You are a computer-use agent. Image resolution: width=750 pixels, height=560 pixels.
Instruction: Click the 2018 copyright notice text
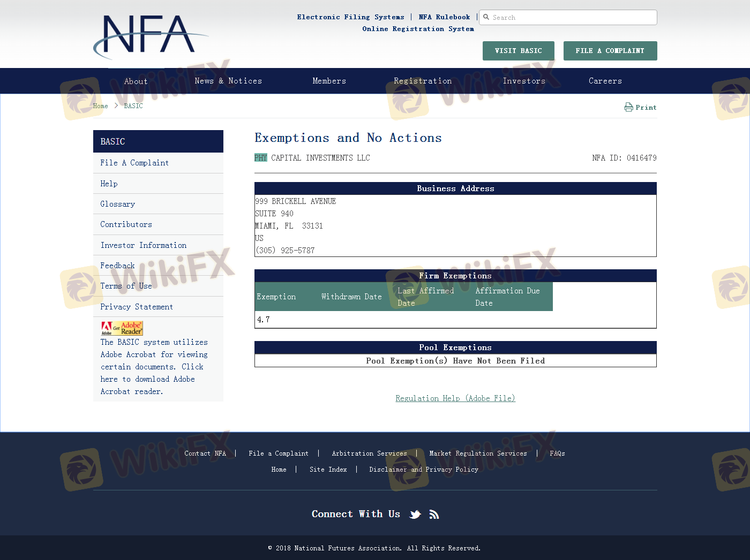coord(374,548)
